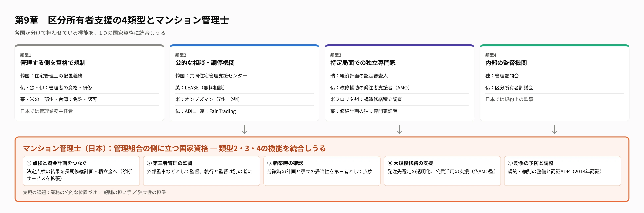Click the row 英：LEASE（無料相談）
Image resolution: width=644 pixels, height=213 pixels.
pyautogui.click(x=244, y=88)
